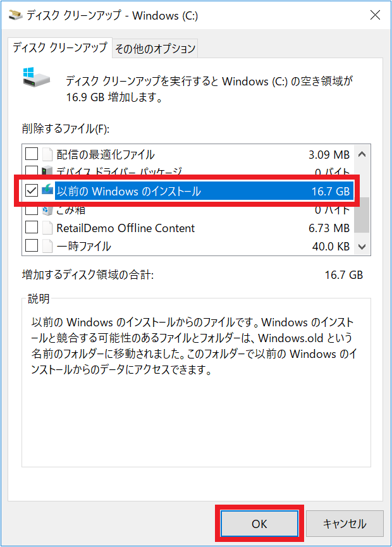The height and width of the screenshot is (547, 392).
Task: Uncheck 以前の Windows のインストール checkbox
Action: (31, 190)
